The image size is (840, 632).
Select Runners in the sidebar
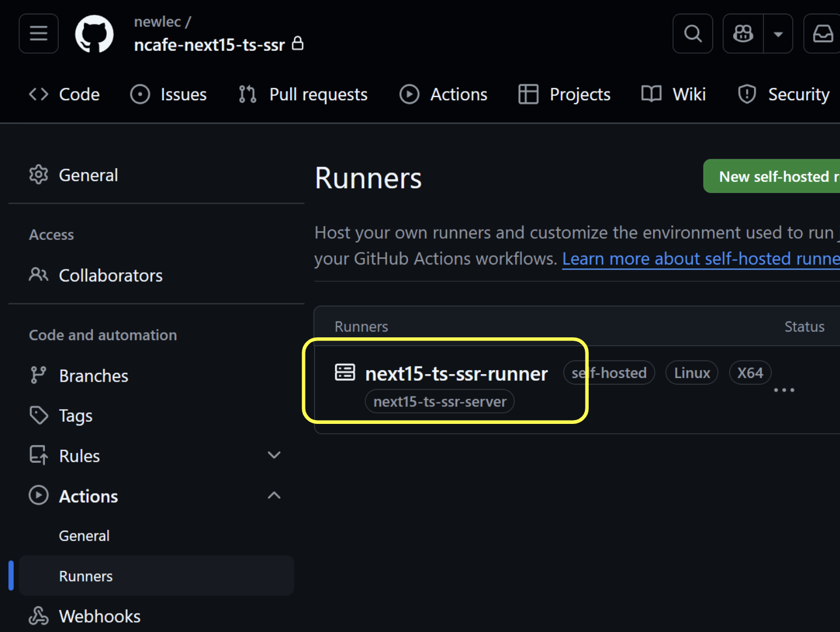156,576
